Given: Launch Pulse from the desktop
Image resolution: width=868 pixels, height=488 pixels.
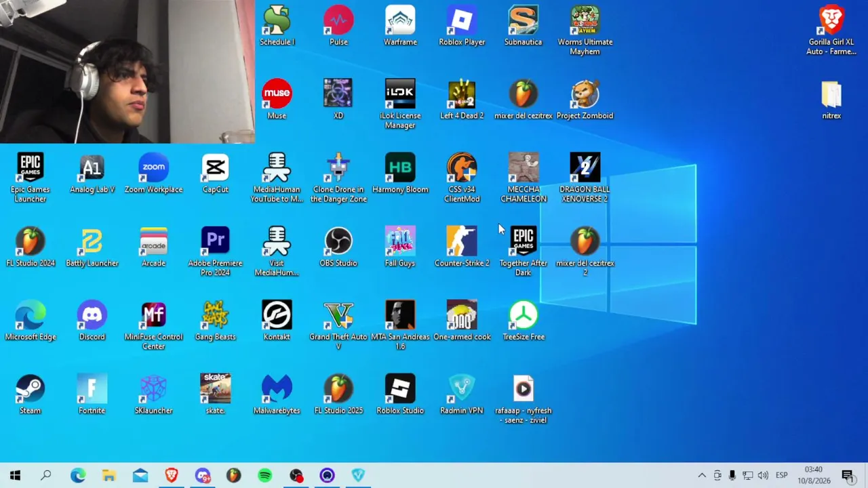Looking at the screenshot, I should coord(338,26).
